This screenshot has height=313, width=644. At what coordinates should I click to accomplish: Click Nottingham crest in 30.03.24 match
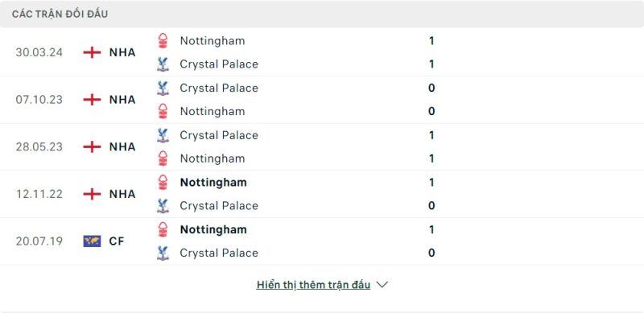click(163, 41)
